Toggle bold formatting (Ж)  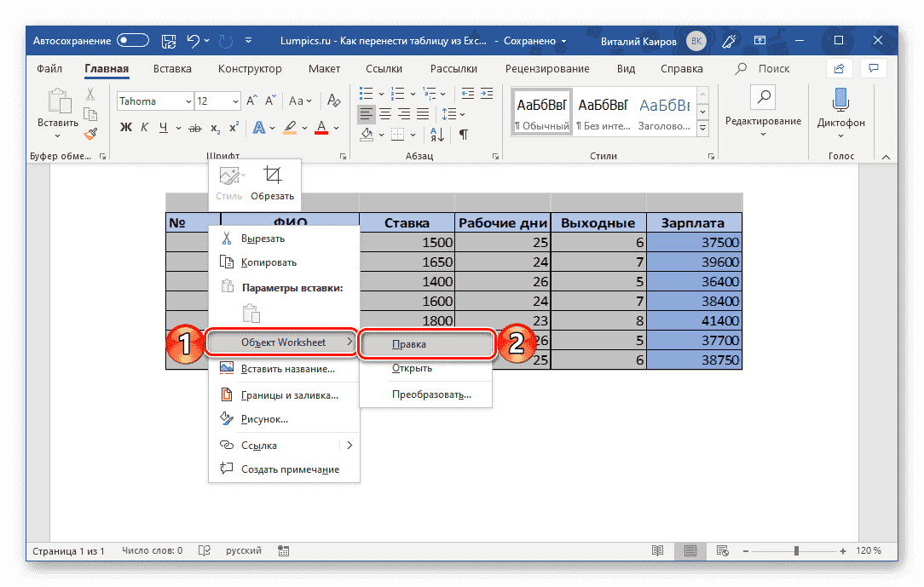point(126,128)
